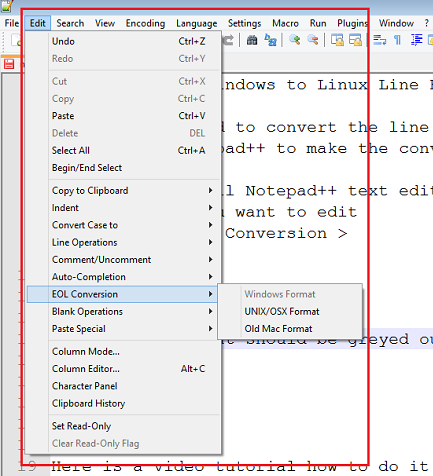Image resolution: width=433 pixels, height=476 pixels.
Task: Open the Run menu
Action: [x=318, y=23]
